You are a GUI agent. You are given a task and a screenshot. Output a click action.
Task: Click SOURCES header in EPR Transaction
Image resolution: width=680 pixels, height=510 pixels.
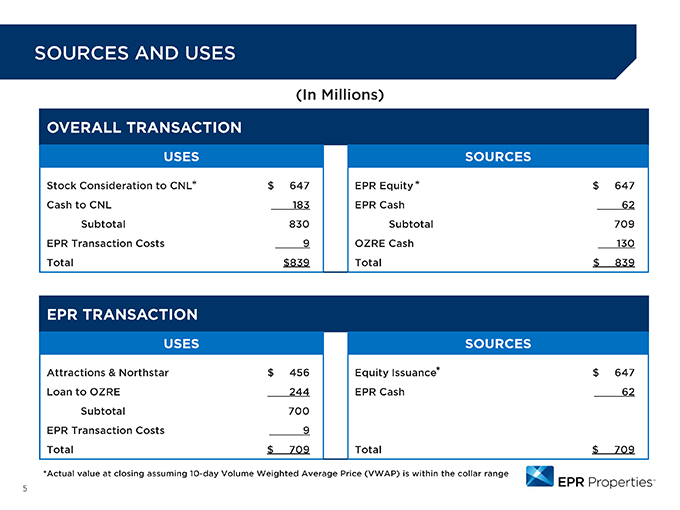pos(498,343)
